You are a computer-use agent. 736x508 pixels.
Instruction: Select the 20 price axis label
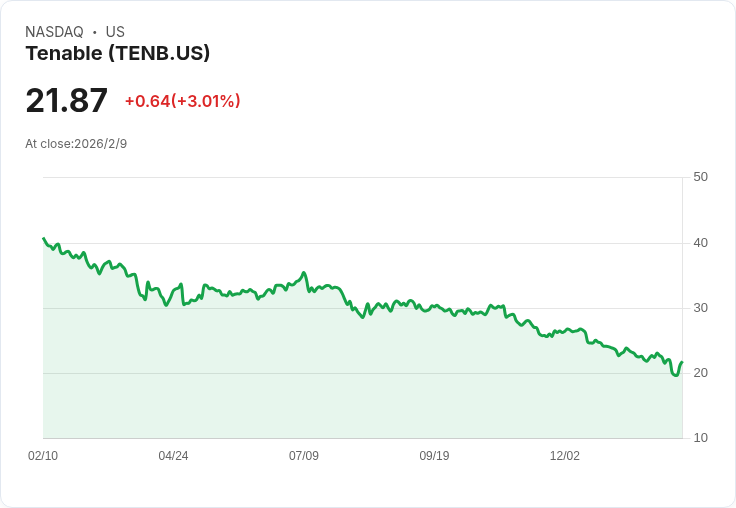point(700,373)
